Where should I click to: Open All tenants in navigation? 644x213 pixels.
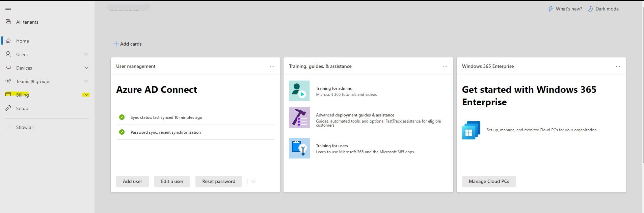[x=27, y=22]
